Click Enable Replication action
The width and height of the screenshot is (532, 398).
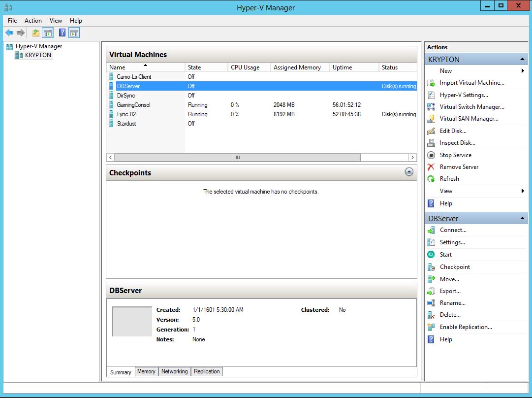tap(466, 327)
